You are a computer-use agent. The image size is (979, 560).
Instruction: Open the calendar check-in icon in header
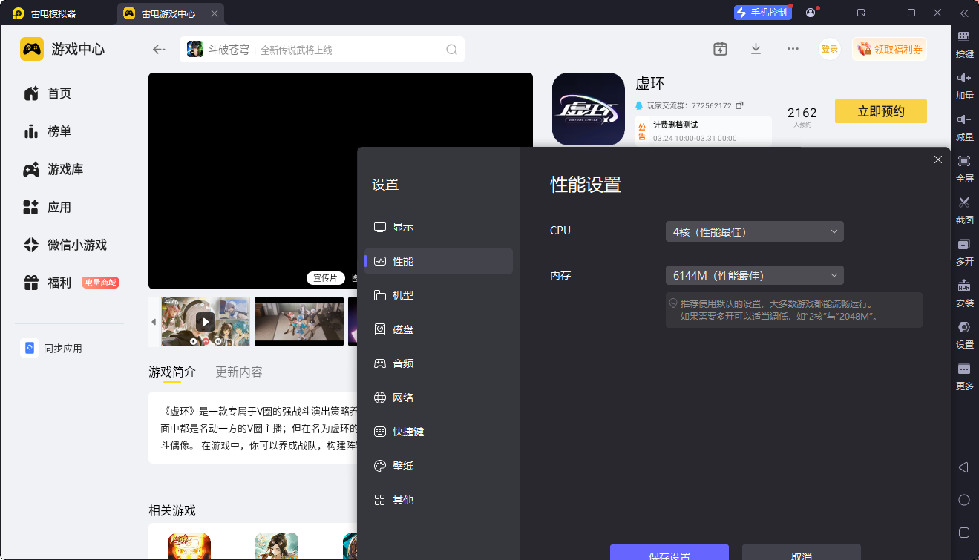720,49
